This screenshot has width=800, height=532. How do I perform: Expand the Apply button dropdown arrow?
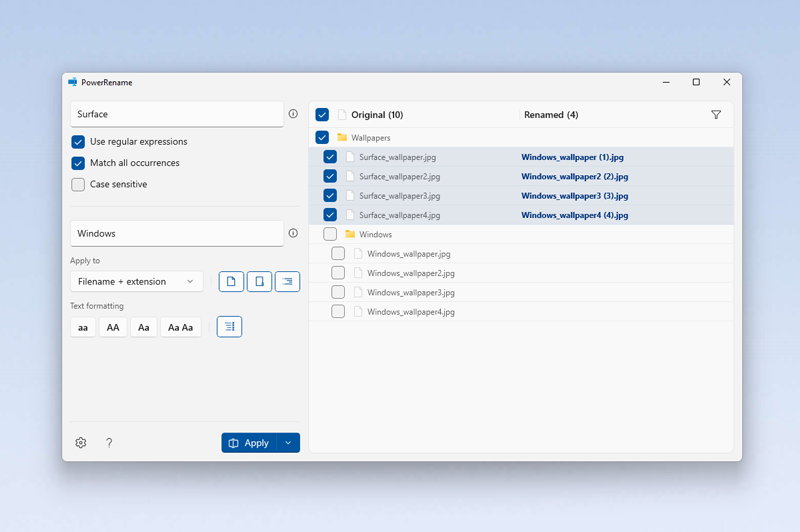[288, 443]
